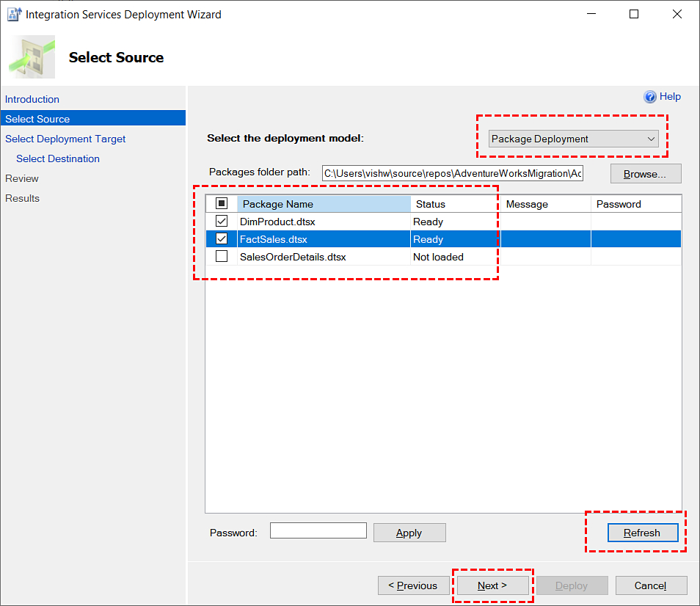Uncheck the DimProduct.dtsx checkbox

click(x=222, y=222)
